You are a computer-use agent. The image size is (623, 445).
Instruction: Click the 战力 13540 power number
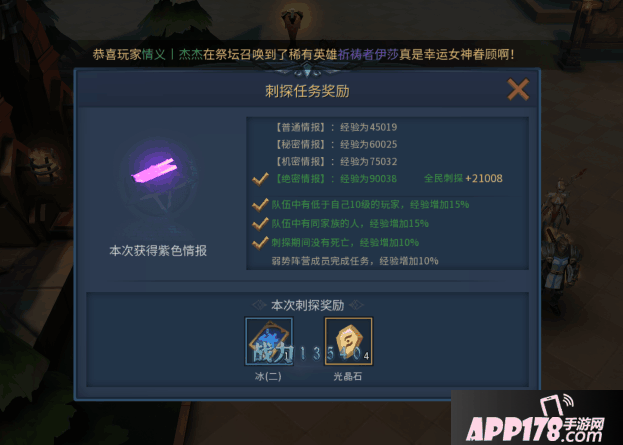tap(307, 353)
